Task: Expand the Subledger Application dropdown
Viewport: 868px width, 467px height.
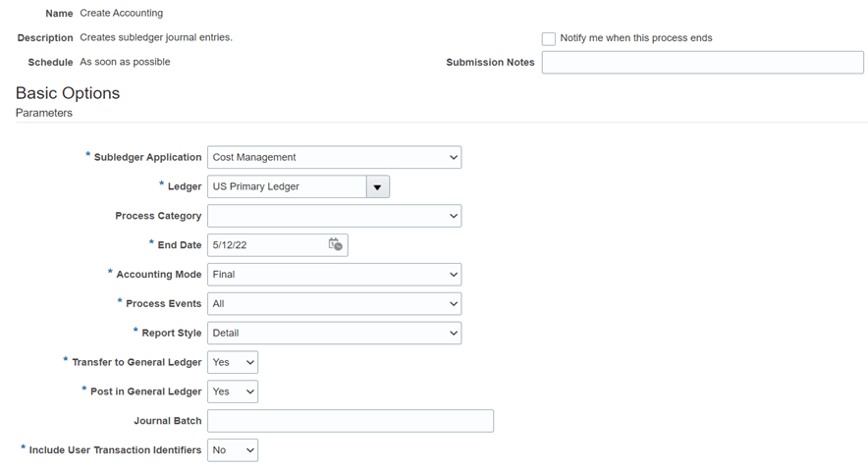Action: (x=334, y=157)
